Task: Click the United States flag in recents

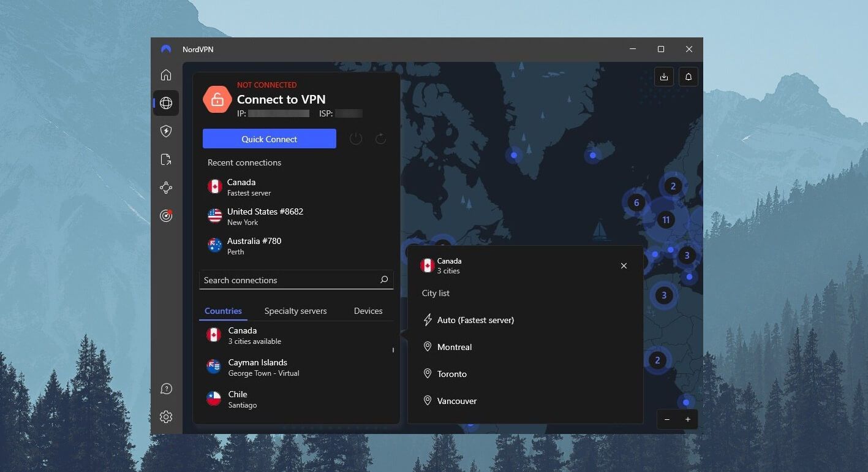Action: pyautogui.click(x=215, y=216)
